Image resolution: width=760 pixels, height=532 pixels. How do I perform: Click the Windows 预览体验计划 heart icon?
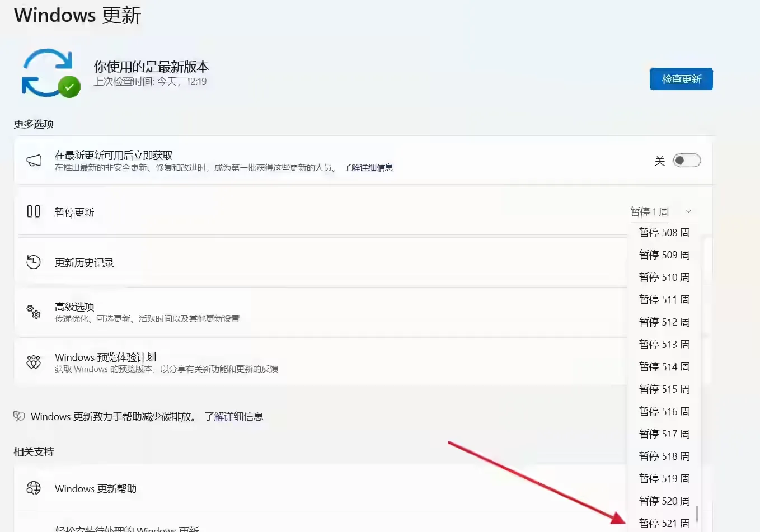coord(34,362)
